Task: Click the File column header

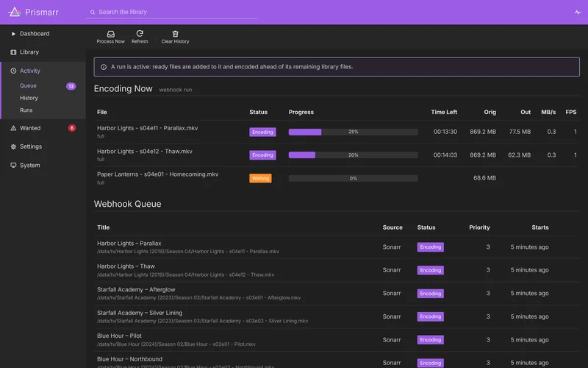Action: 102,112
